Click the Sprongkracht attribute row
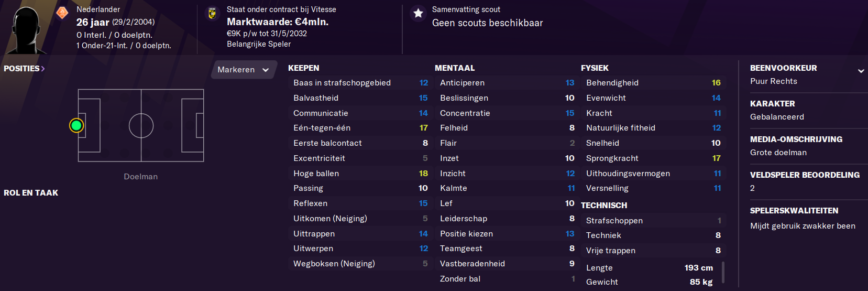The width and height of the screenshot is (868, 291). [x=653, y=158]
